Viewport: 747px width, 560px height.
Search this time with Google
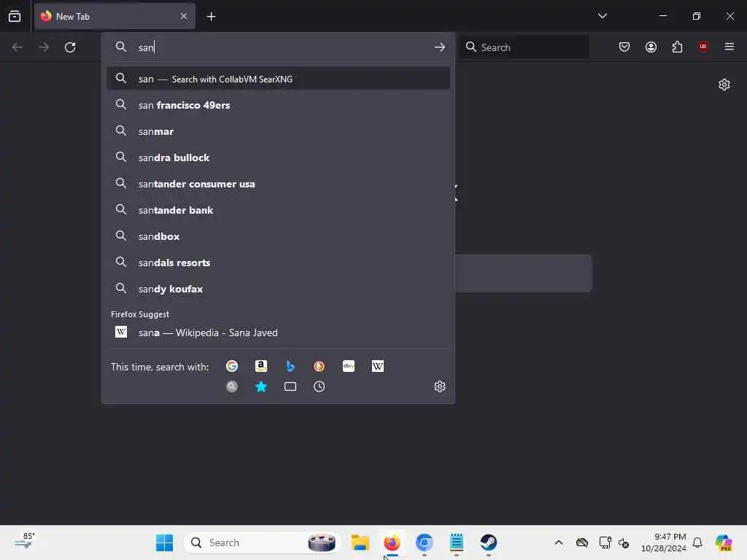click(x=232, y=366)
